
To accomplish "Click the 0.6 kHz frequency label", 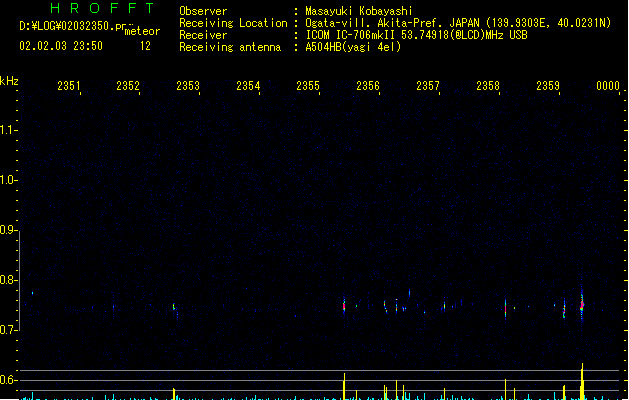I will [8, 380].
